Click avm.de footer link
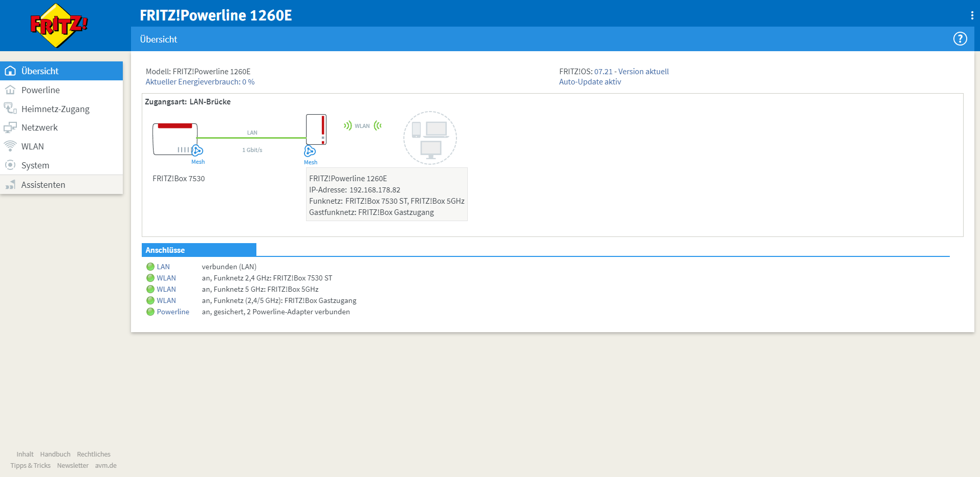 pos(106,465)
